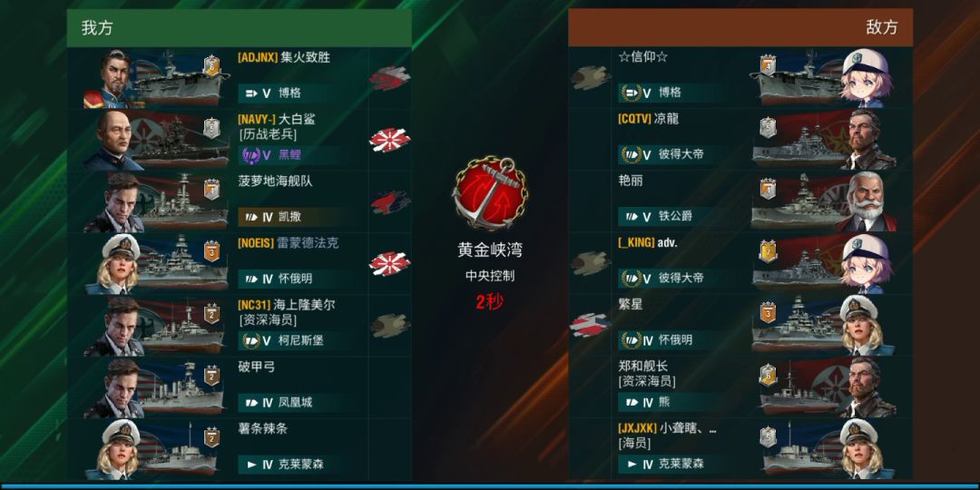The height and width of the screenshot is (490, 980).
Task: Click rank badge 7 on enemy adv.
Action: [x=768, y=251]
